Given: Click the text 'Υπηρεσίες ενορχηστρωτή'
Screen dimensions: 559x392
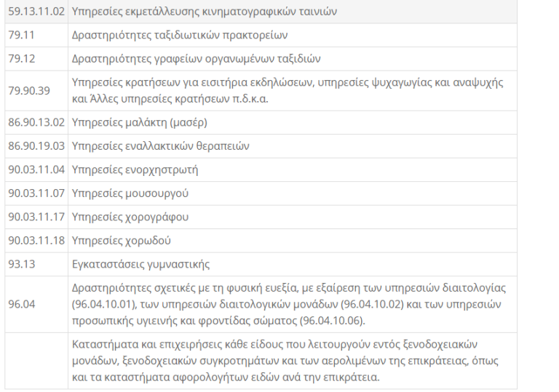Looking at the screenshot, I should point(135,169).
